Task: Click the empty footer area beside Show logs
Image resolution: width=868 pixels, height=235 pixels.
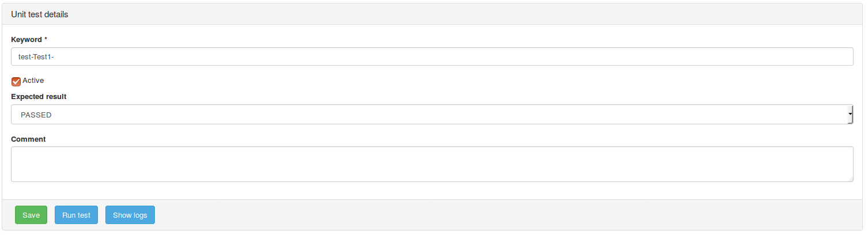Action: [461, 215]
